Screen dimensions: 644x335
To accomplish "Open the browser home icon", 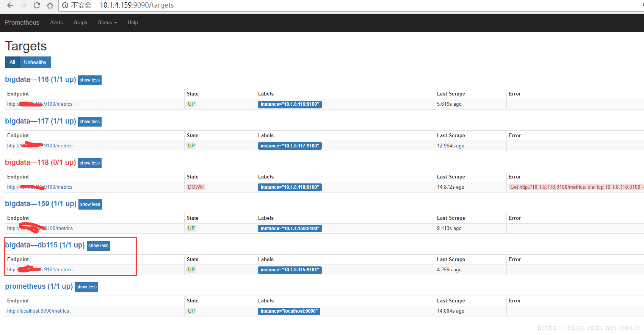I will [x=50, y=5].
